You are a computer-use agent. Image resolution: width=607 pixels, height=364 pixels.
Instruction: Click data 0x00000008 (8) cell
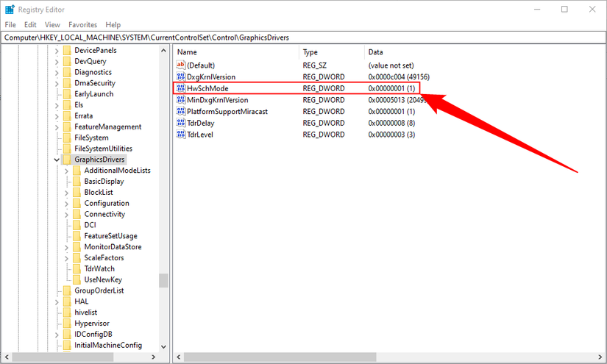pos(391,123)
